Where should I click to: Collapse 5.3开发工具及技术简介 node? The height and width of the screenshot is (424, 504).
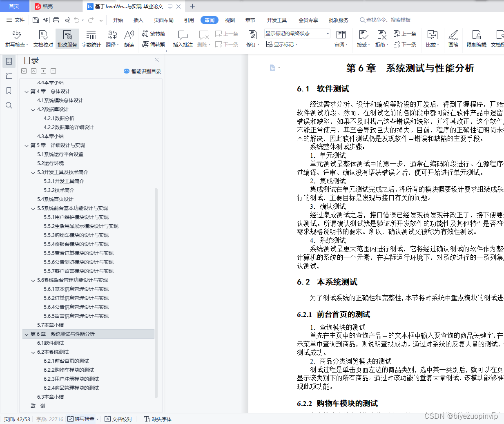pos(33,172)
